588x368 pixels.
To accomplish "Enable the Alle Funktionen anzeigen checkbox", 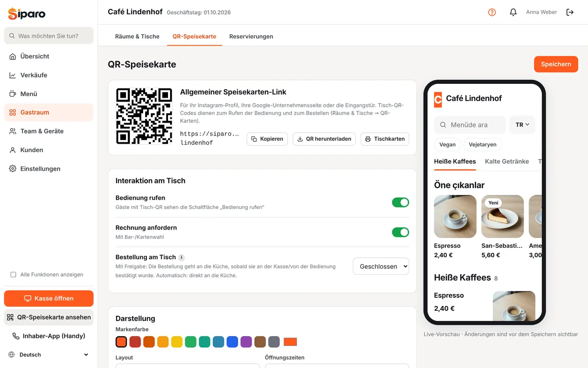I will [13, 275].
